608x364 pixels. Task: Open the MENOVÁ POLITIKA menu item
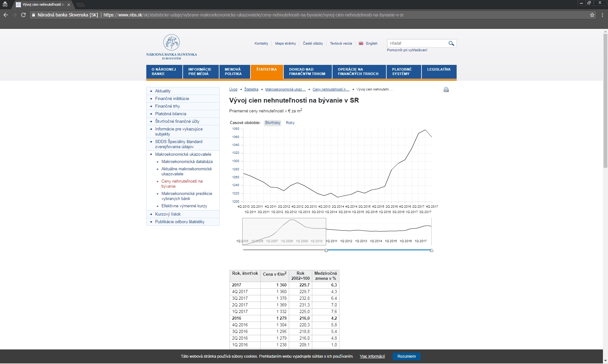click(x=233, y=72)
